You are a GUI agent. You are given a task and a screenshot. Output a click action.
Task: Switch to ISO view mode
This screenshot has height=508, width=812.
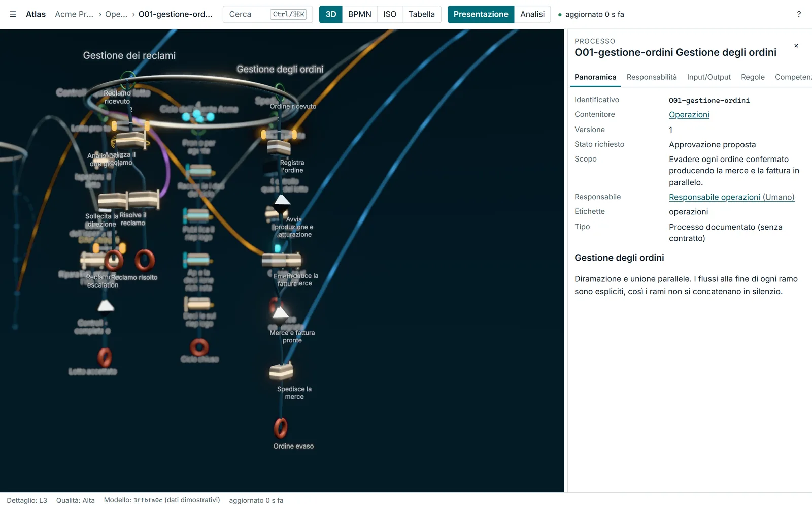click(x=390, y=14)
